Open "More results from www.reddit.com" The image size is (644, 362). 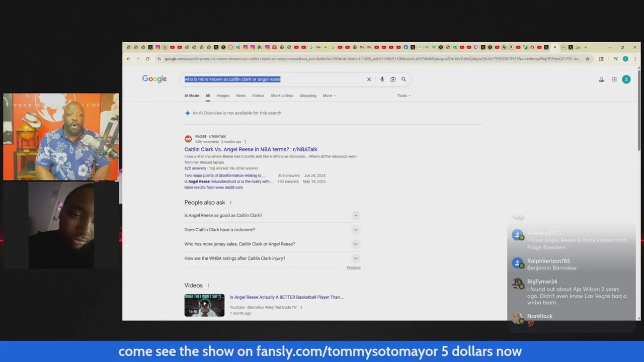(213, 188)
